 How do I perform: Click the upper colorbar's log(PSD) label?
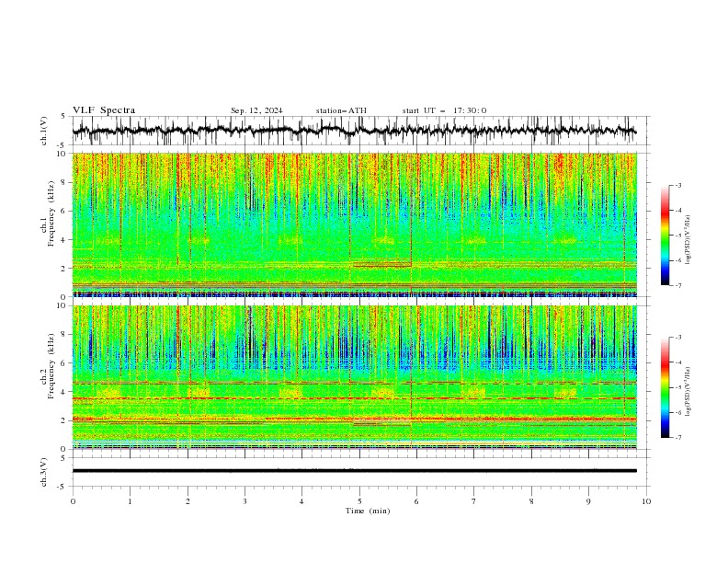click(688, 240)
